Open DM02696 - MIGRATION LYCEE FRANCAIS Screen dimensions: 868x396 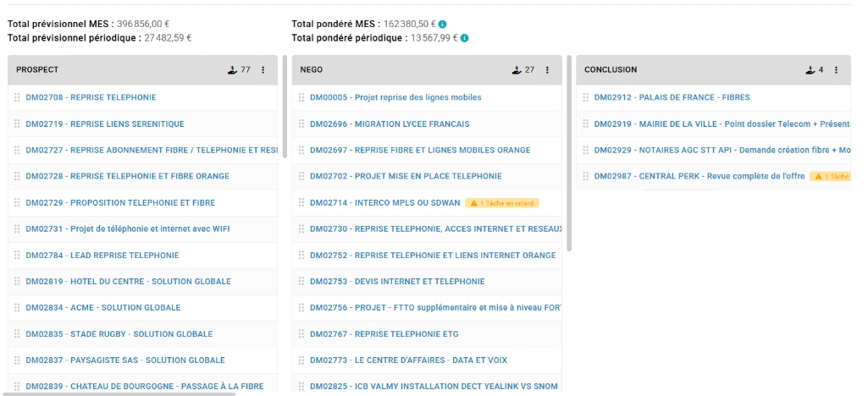pyautogui.click(x=390, y=124)
